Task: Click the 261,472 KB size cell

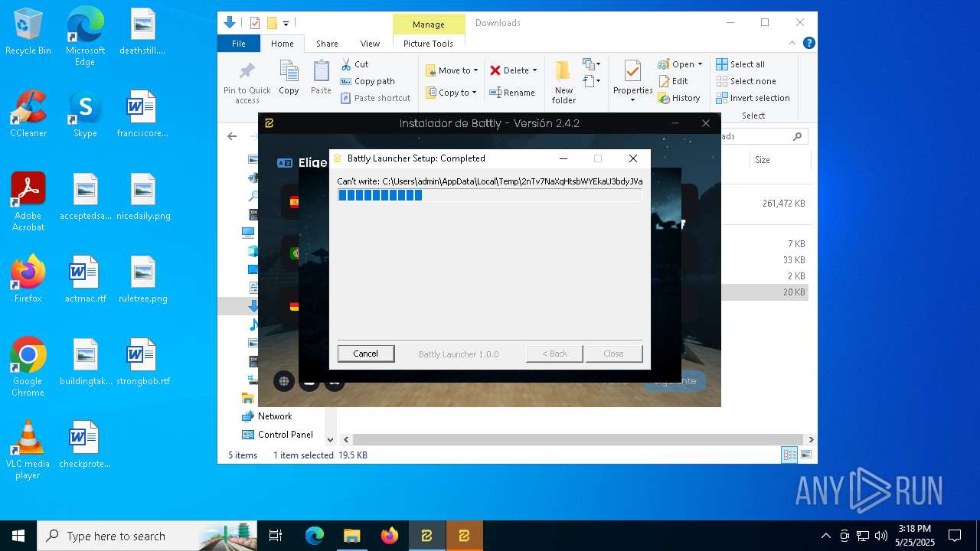Action: (x=784, y=204)
